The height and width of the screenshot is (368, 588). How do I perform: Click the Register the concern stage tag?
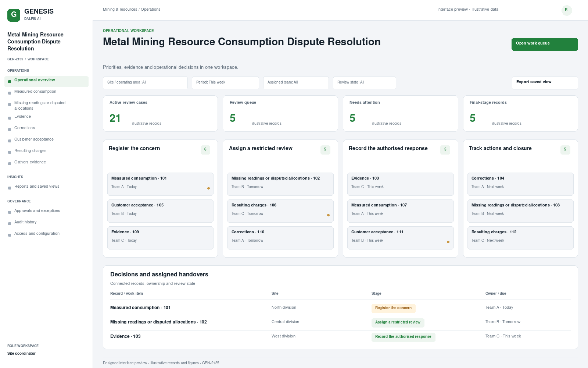point(393,308)
